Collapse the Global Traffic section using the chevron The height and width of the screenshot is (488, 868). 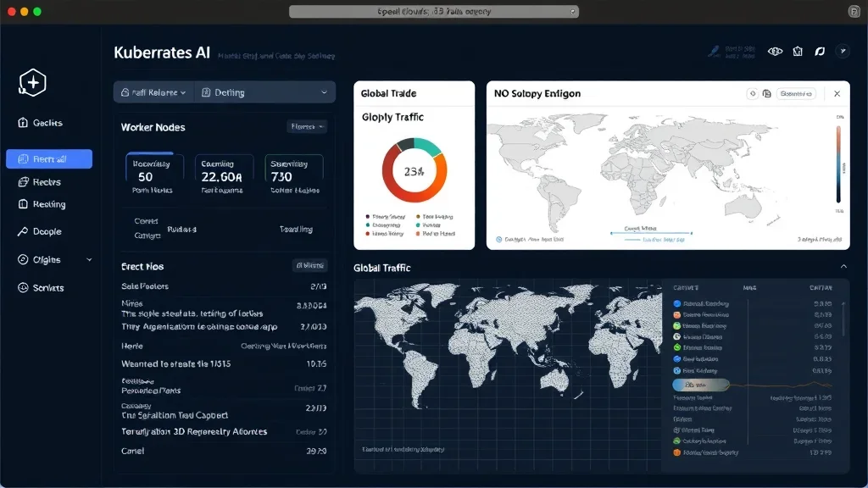tap(843, 267)
